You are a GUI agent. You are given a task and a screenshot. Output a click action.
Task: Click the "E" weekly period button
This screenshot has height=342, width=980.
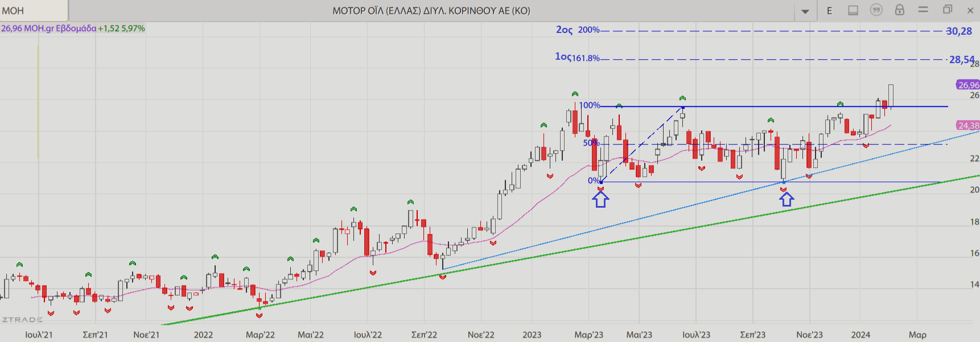tap(829, 11)
